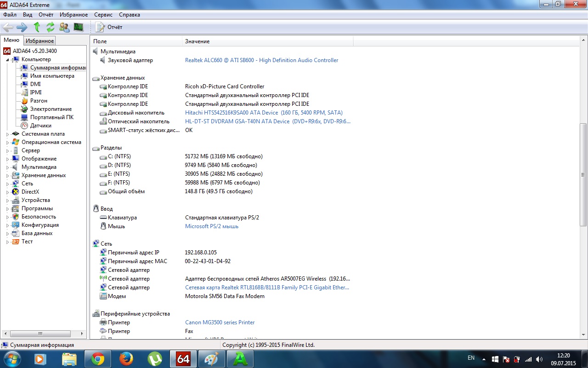This screenshot has width=588, height=368.
Task: Click the tree's horizontal scrollbar right arrow
Action: pyautogui.click(x=83, y=333)
